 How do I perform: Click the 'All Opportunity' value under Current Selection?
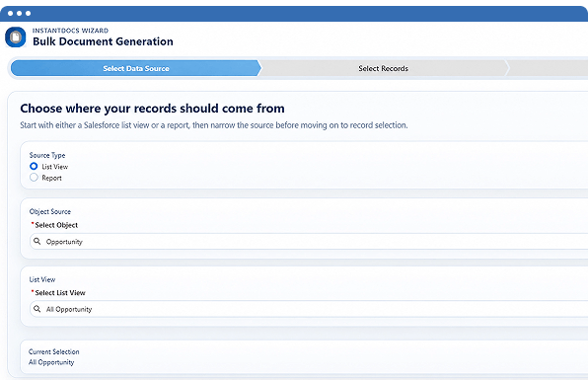51,362
